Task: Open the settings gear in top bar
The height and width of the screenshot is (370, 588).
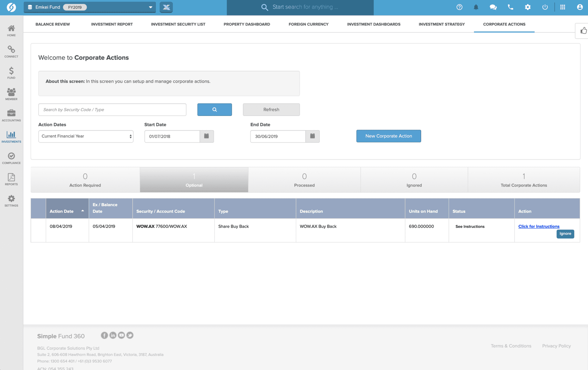Action: (528, 7)
